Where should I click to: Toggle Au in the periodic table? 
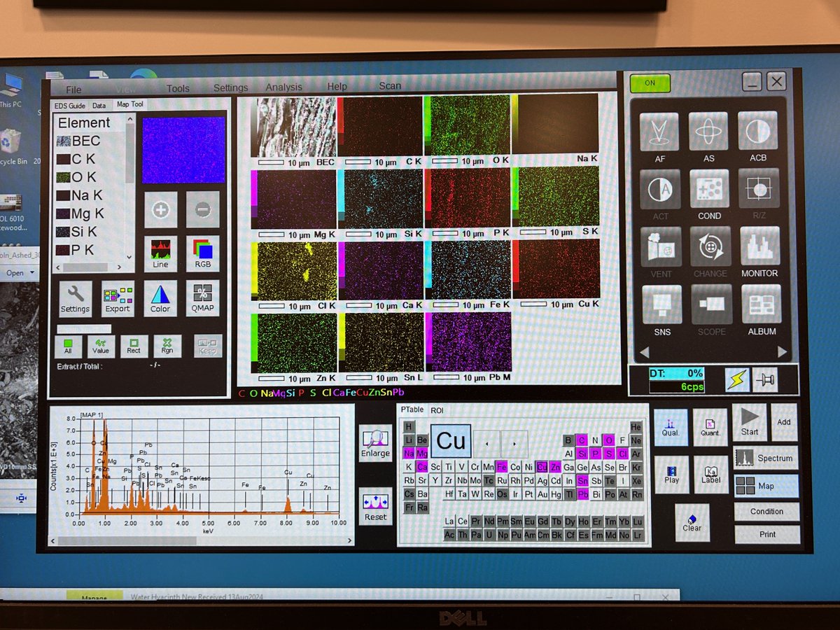tap(542, 494)
